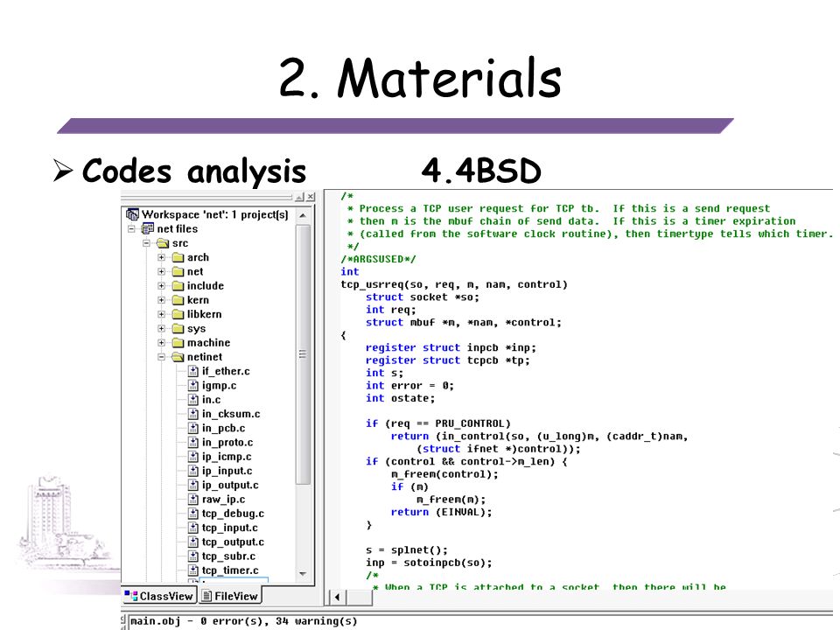Expand the sys folder
Image resolution: width=840 pixels, height=630 pixels.
[x=162, y=328]
